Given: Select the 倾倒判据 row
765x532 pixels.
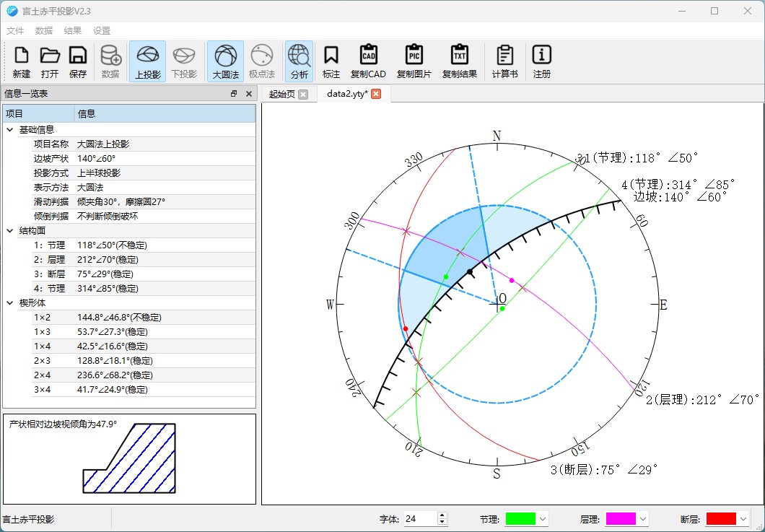Looking at the screenshot, I should pyautogui.click(x=144, y=217).
